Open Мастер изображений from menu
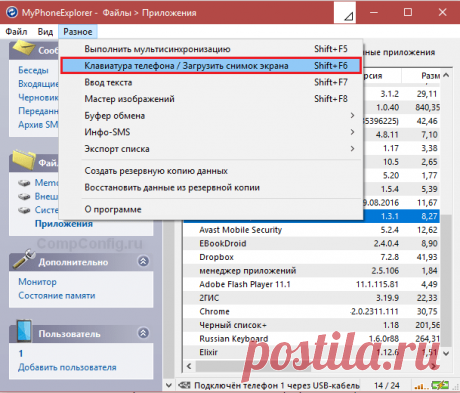 (x=211, y=99)
